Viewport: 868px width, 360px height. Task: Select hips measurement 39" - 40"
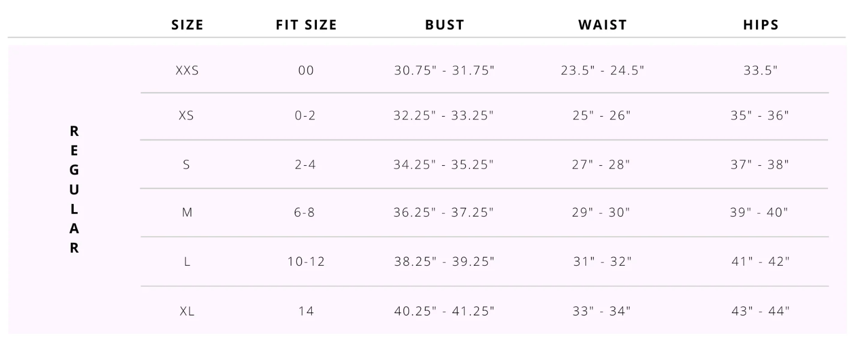coord(761,213)
